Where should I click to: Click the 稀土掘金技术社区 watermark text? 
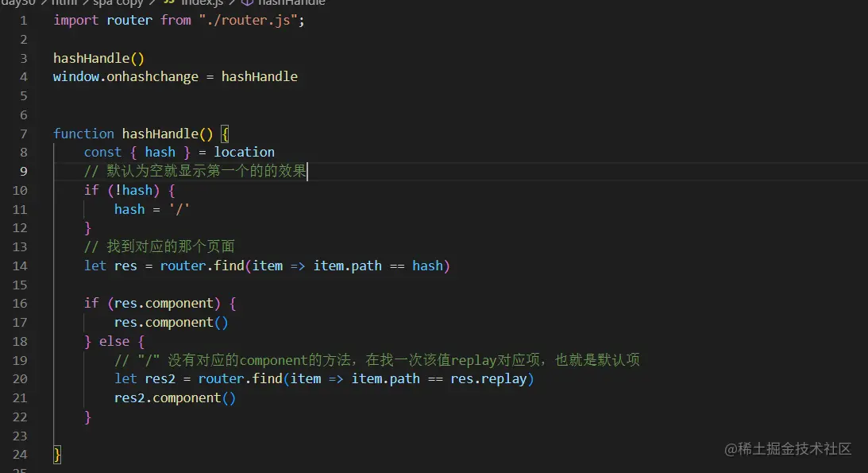789,449
